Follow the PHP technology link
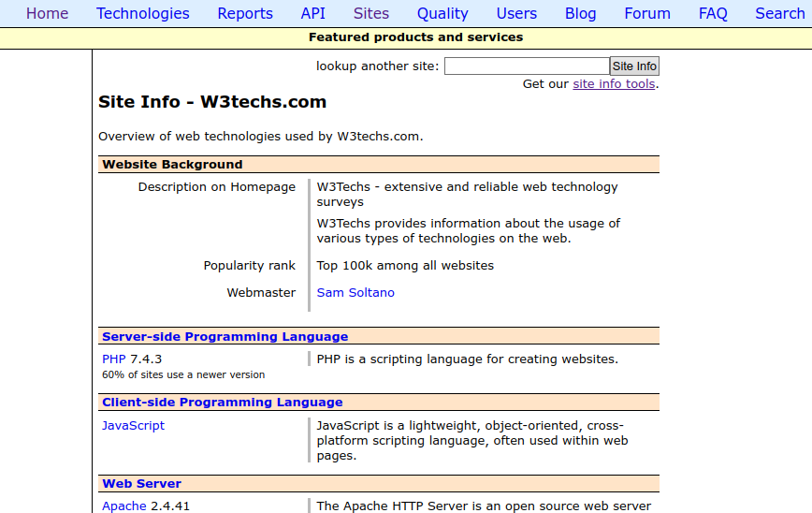This screenshot has height=513, width=812. 114,359
